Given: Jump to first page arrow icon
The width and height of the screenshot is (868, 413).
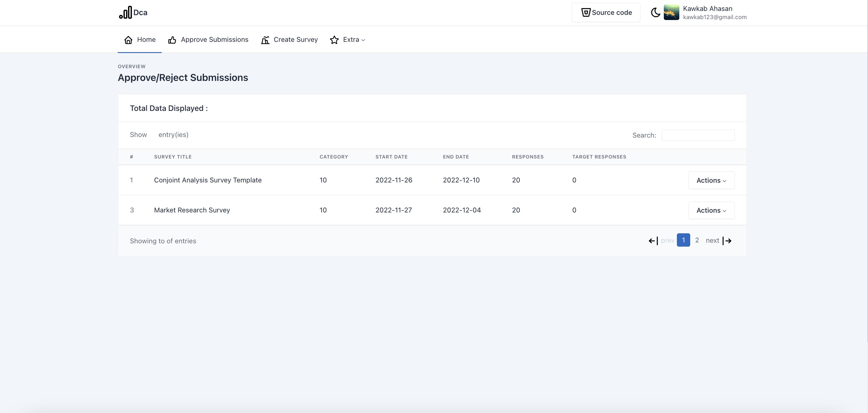Looking at the screenshot, I should (x=653, y=241).
